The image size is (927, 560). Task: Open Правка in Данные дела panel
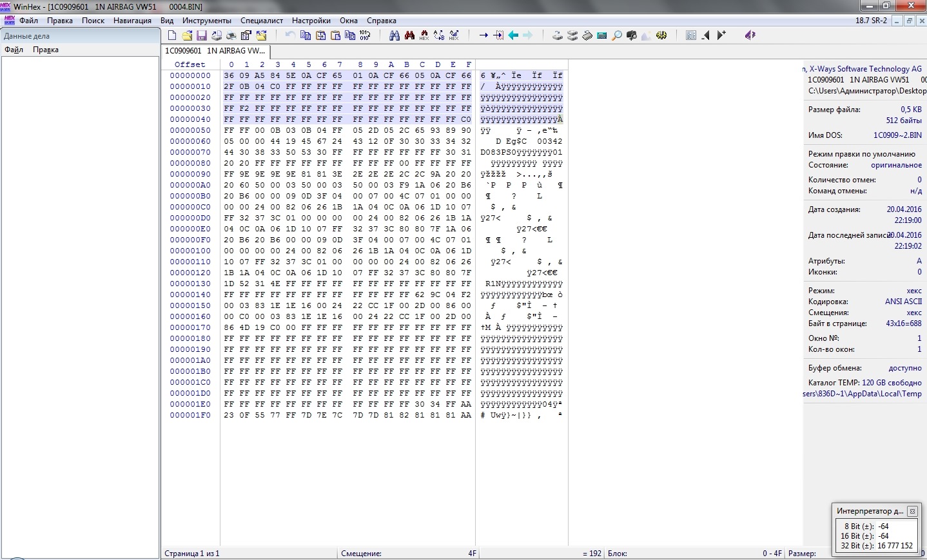click(46, 50)
